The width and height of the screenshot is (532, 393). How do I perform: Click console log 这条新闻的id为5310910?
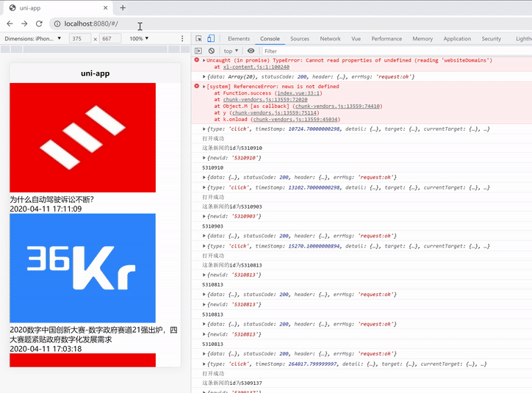point(232,148)
